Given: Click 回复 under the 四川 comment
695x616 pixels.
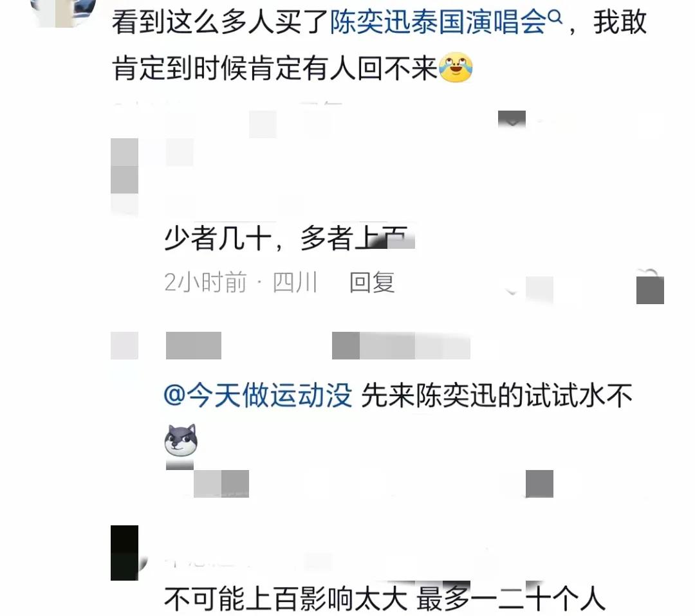Looking at the screenshot, I should pyautogui.click(x=372, y=282).
